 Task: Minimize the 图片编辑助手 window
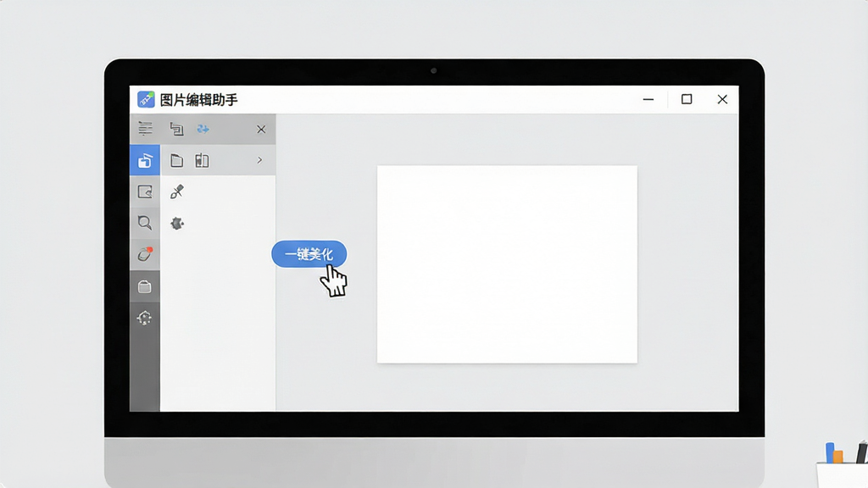648,100
